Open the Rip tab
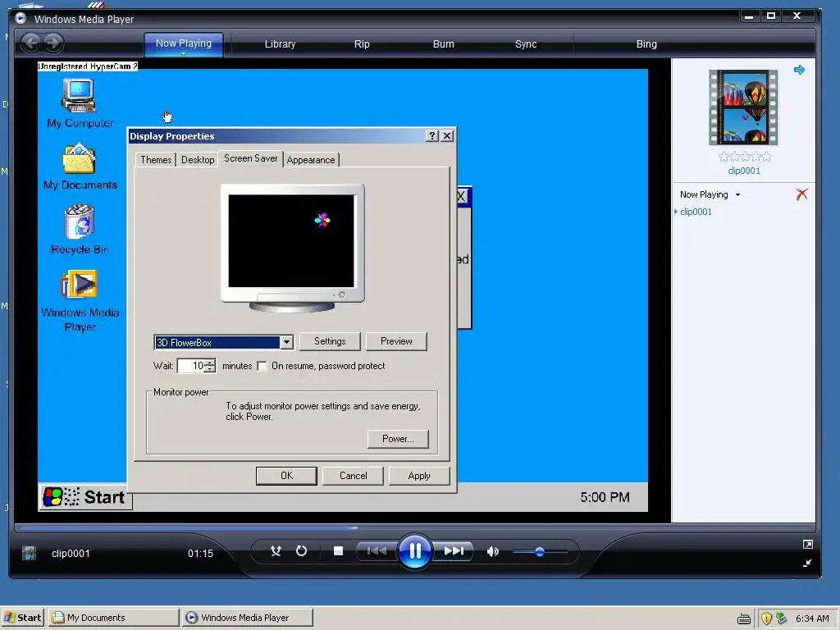Viewport: 840px width, 630px height. (x=362, y=44)
